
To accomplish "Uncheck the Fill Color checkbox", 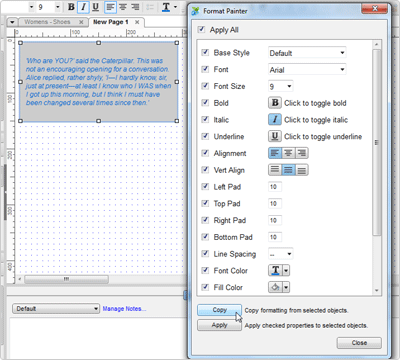I will [205, 287].
